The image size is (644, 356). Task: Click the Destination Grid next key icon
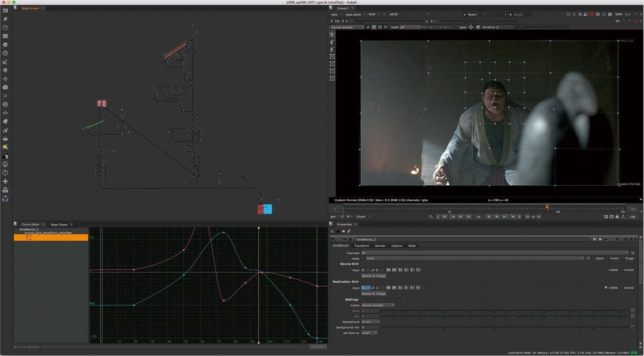(x=394, y=288)
